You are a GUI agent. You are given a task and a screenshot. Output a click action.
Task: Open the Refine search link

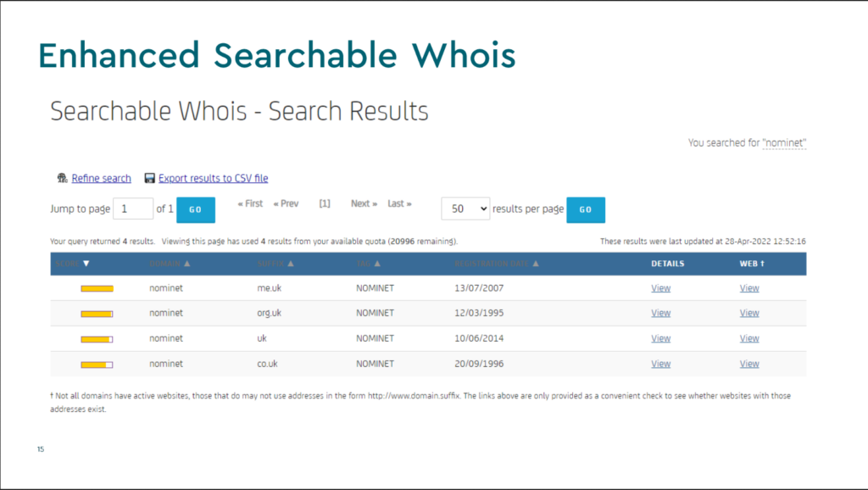(101, 178)
